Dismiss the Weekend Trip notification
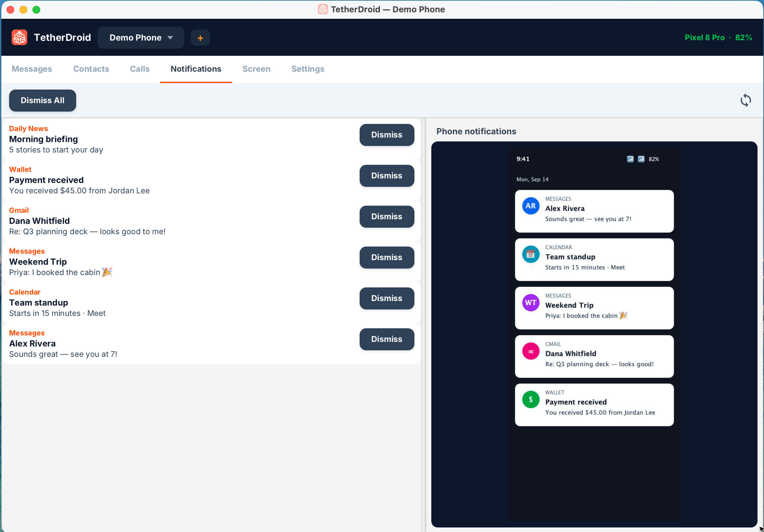 click(387, 258)
